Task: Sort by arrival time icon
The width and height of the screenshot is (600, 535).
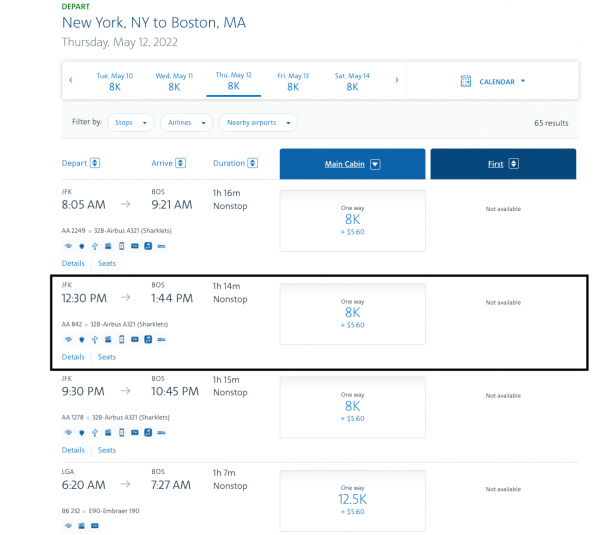Action: [x=181, y=163]
